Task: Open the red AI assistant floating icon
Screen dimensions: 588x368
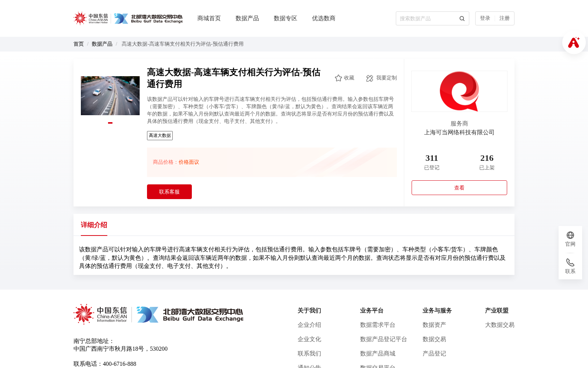Action: coord(574,42)
